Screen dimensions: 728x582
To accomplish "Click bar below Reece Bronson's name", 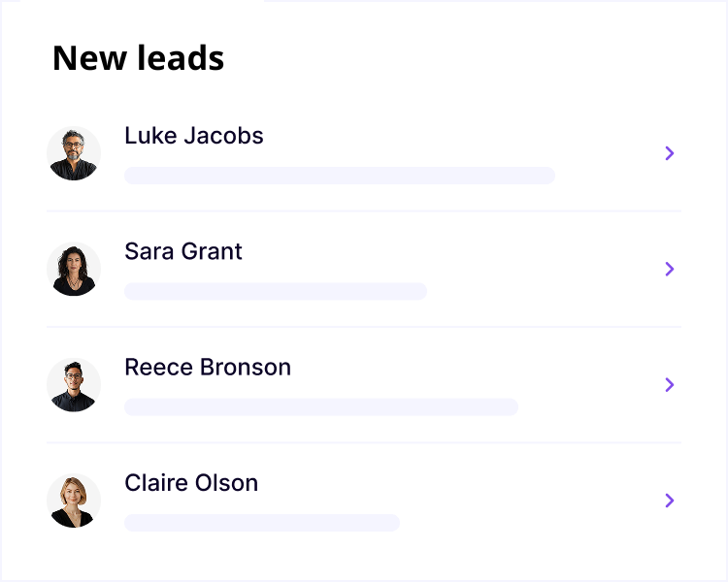I will click(321, 406).
